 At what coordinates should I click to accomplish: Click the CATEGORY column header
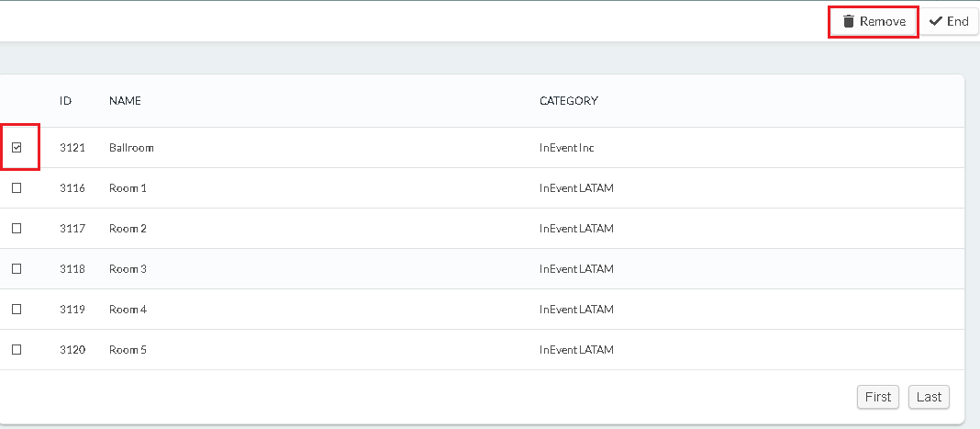tap(569, 101)
